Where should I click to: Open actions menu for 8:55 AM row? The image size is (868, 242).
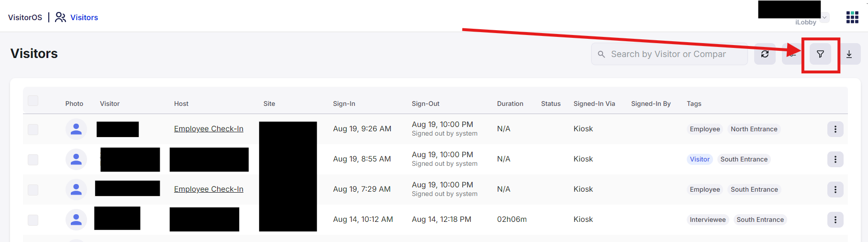835,159
